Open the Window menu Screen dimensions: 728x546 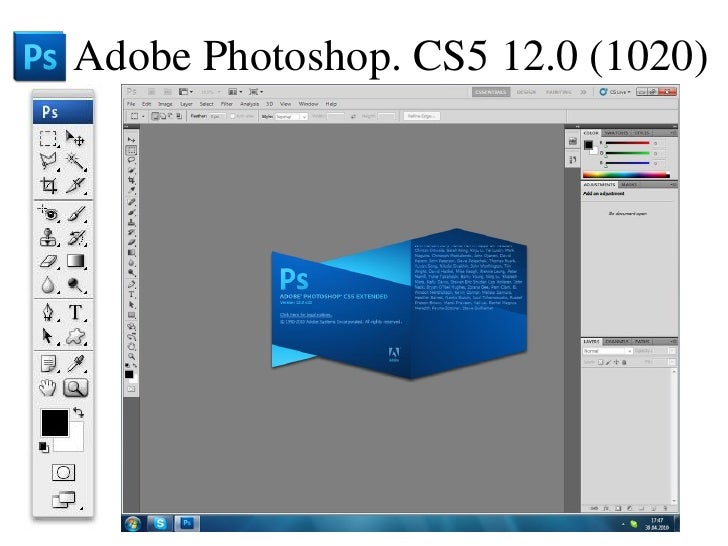coord(308,104)
